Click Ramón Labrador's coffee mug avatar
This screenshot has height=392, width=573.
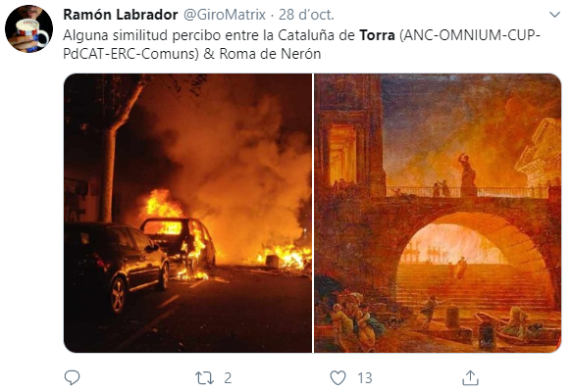[28, 28]
